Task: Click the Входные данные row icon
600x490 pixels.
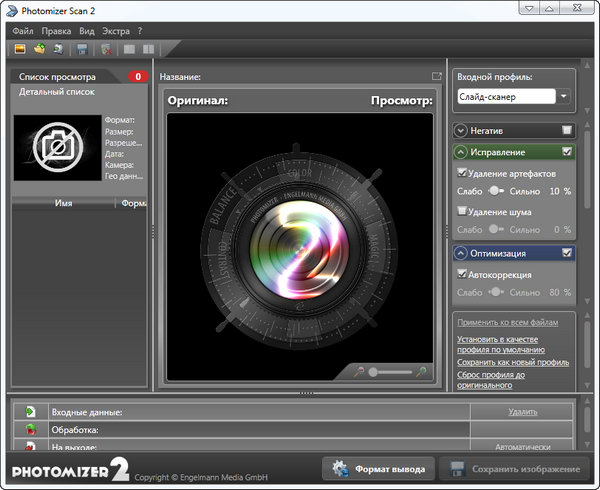Action: [x=30, y=412]
